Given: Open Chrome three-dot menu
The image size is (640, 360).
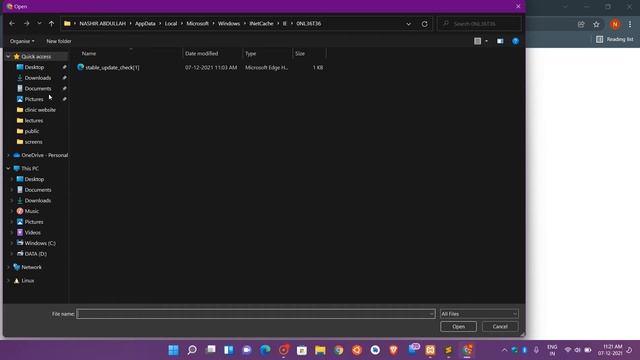Looking at the screenshot, I should click(x=630, y=24).
